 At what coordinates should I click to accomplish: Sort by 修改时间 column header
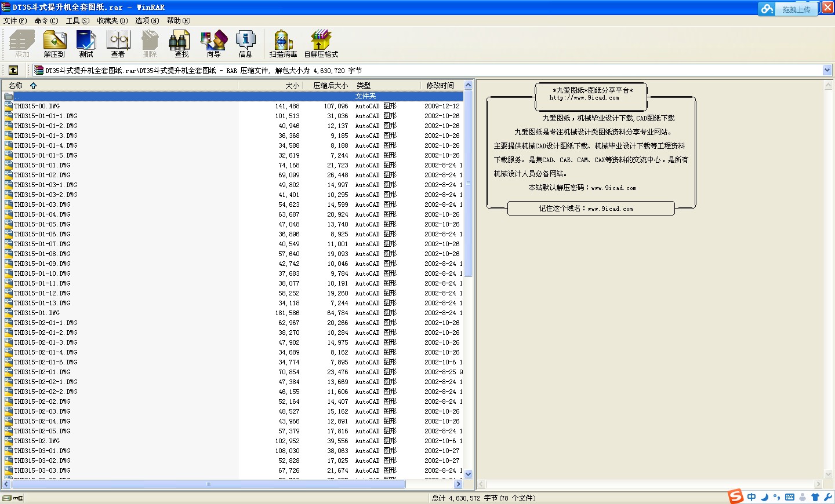[x=440, y=85]
